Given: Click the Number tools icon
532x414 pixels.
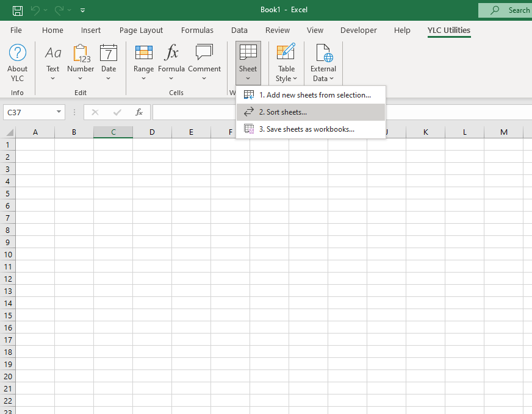Looking at the screenshot, I should 81,54.
